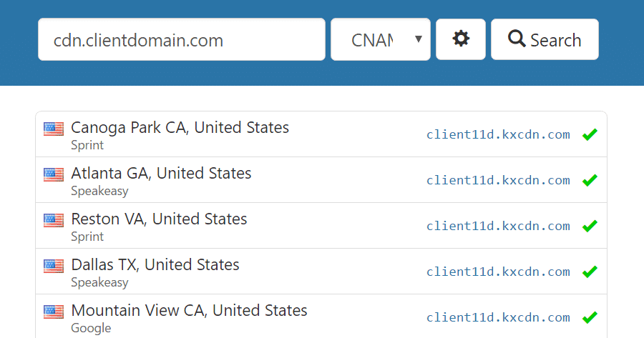The height and width of the screenshot is (338, 644).
Task: Click the US flag beside Mountain View
Action: [x=54, y=312]
